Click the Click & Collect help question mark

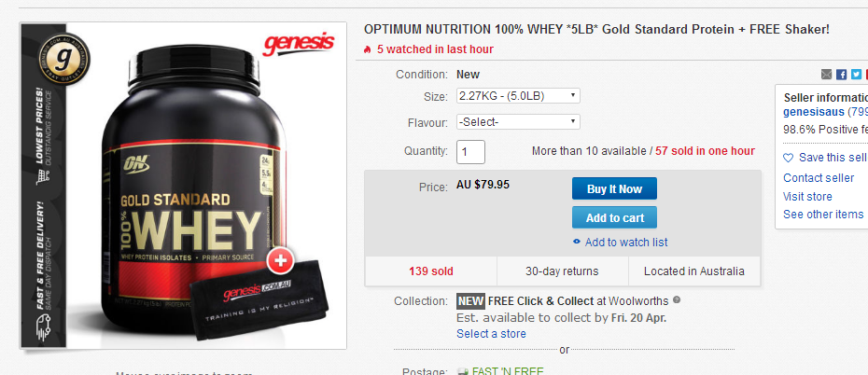677,300
